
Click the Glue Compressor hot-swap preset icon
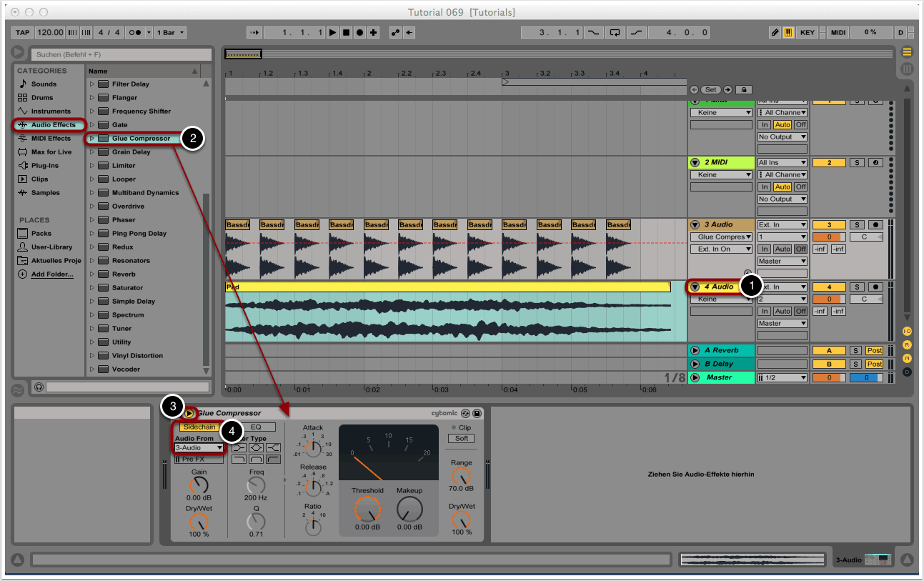pos(465,413)
